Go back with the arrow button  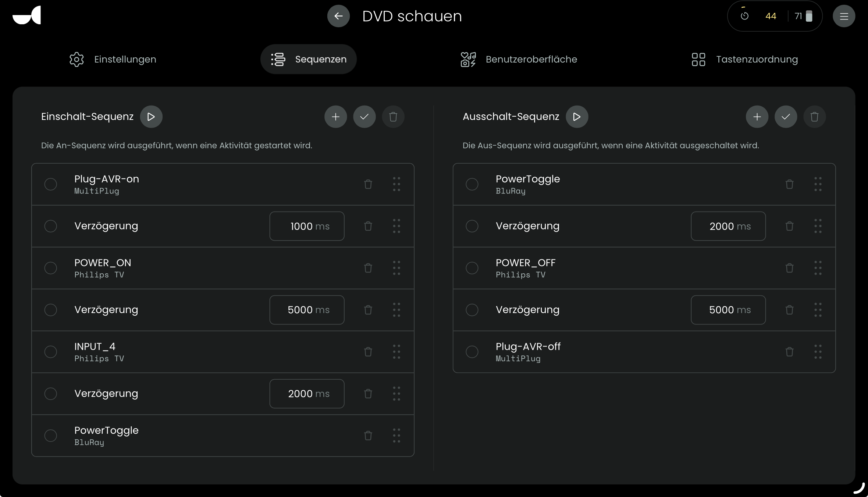tap(338, 16)
